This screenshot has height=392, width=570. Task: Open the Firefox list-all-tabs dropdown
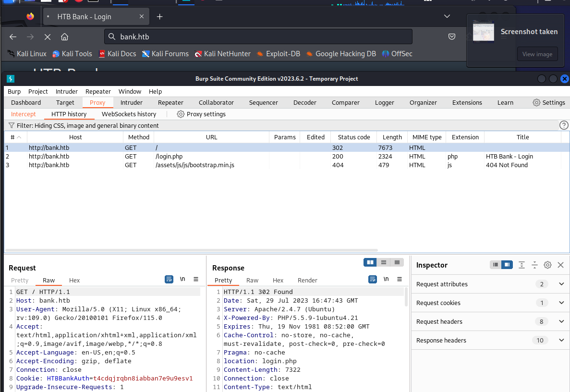tap(447, 16)
